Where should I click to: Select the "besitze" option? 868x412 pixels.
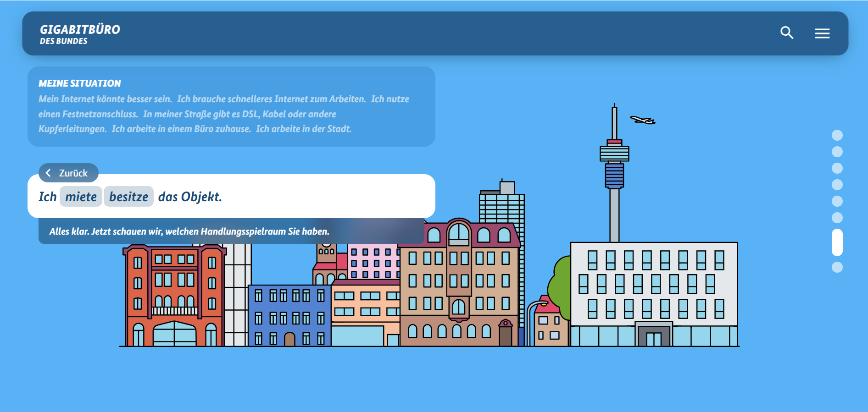tap(128, 197)
